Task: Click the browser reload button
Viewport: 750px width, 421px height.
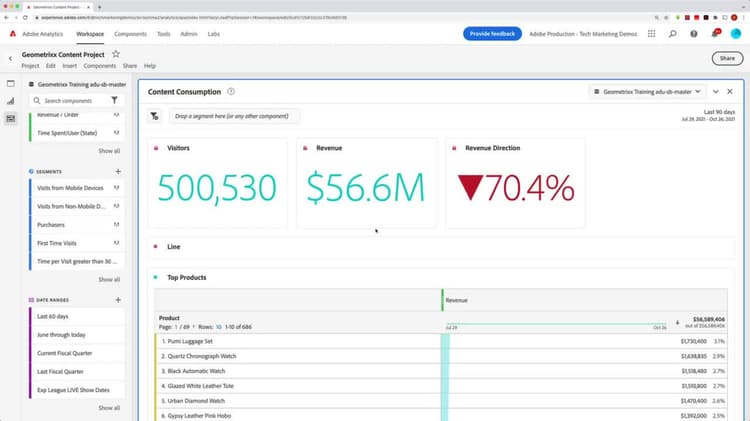Action: point(25,18)
